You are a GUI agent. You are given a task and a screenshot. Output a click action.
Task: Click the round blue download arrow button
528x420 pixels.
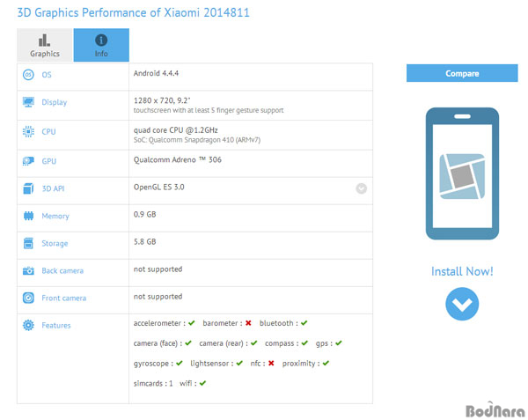(x=462, y=304)
